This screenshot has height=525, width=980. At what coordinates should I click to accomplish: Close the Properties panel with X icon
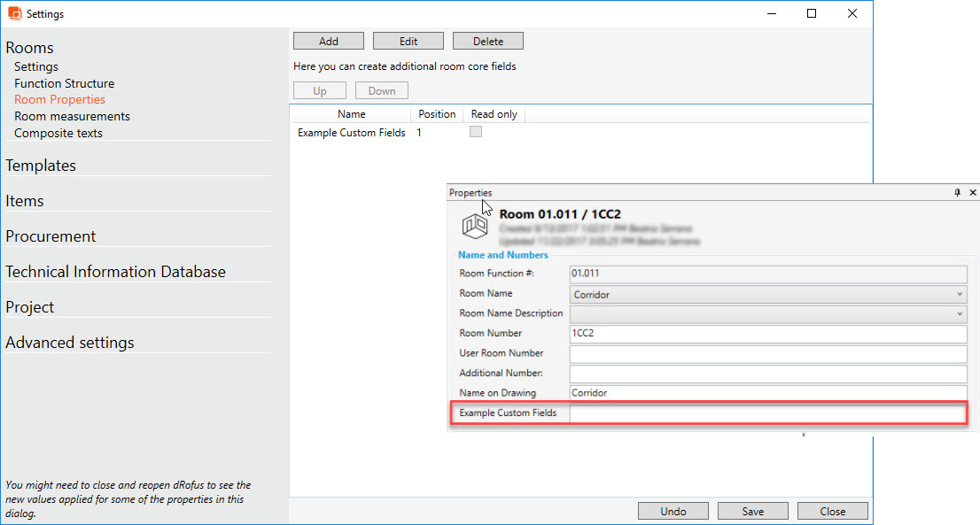[x=972, y=192]
